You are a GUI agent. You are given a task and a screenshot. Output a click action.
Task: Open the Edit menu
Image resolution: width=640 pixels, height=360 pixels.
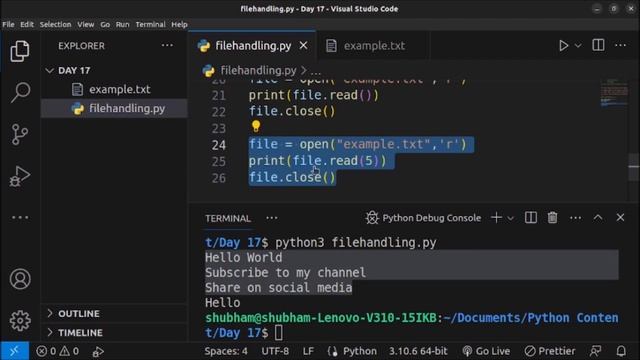(27, 24)
